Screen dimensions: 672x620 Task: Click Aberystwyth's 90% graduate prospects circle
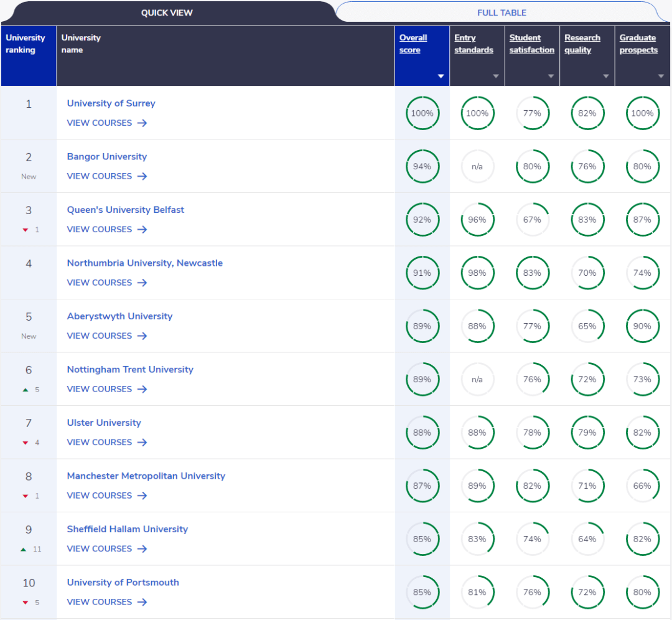click(642, 326)
